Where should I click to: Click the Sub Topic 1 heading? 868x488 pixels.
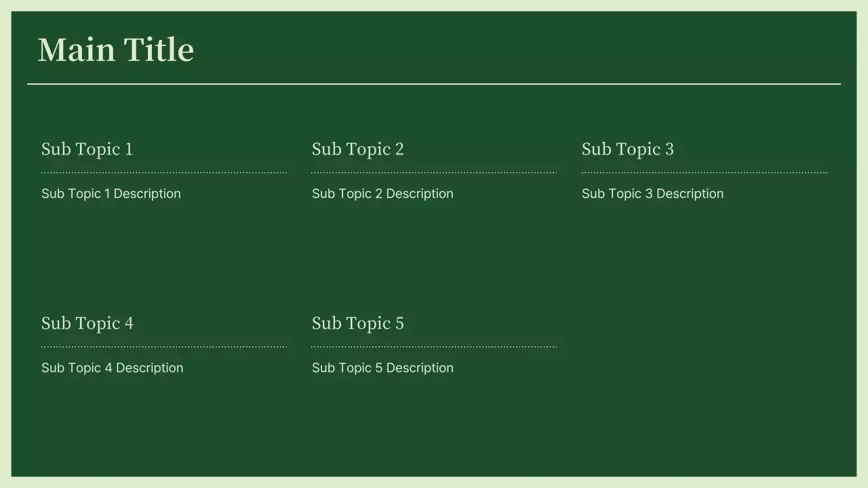click(87, 149)
